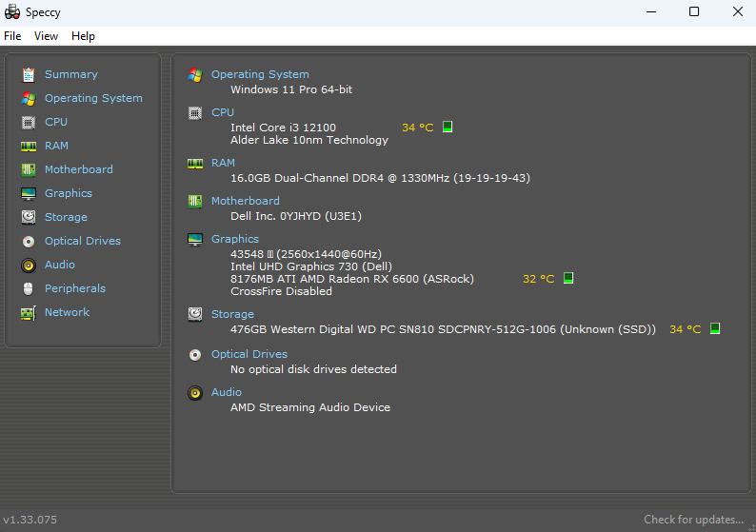Click the Storage hard drive icon in sidebar
The image size is (756, 532).
(x=29, y=217)
